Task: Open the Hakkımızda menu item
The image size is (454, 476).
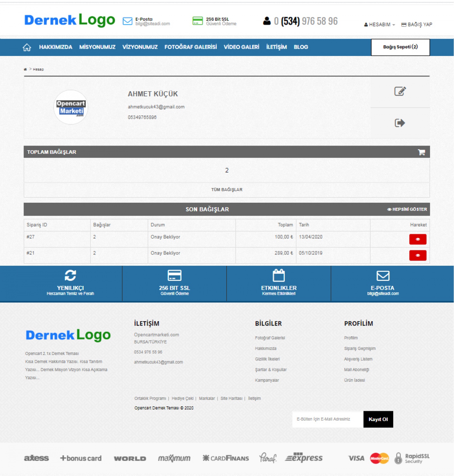Action: click(55, 47)
